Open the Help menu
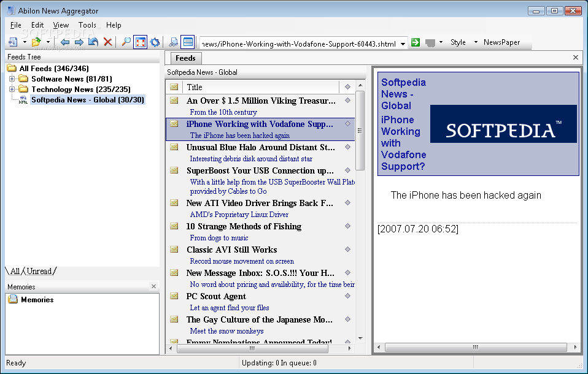This screenshot has height=374, width=588. click(114, 25)
